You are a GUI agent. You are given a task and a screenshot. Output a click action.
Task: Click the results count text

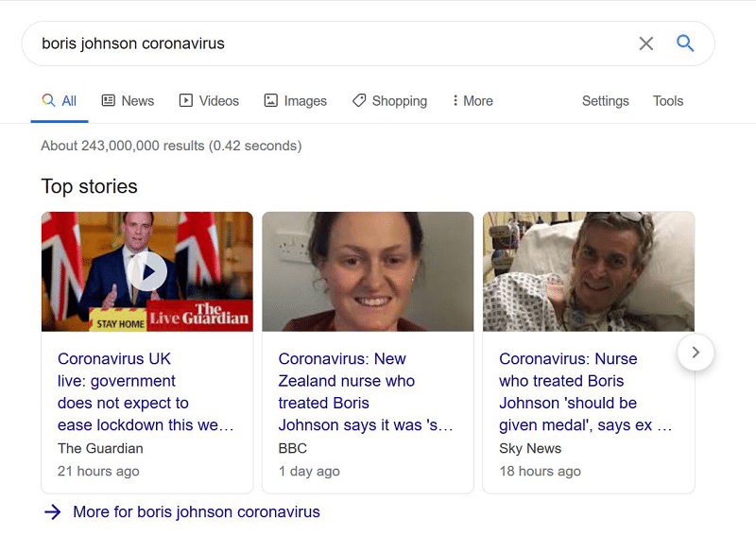pos(171,146)
